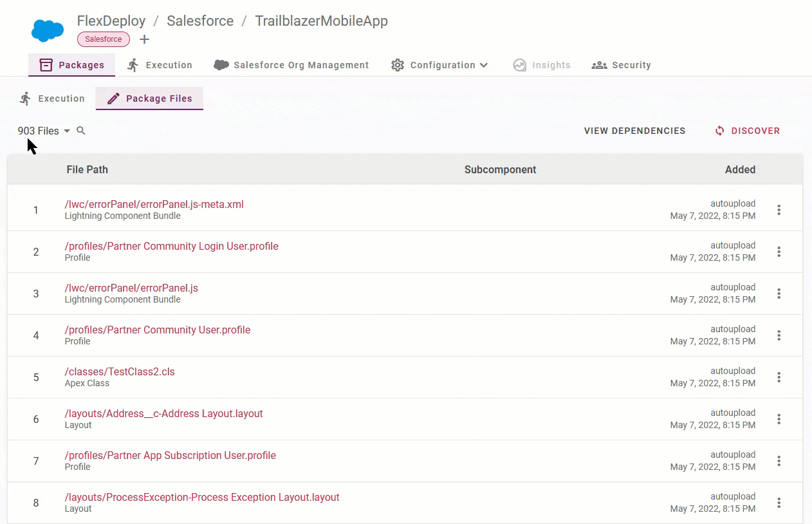Expand the Configuration dropdown menu
This screenshot has width=812, height=524.
440,65
